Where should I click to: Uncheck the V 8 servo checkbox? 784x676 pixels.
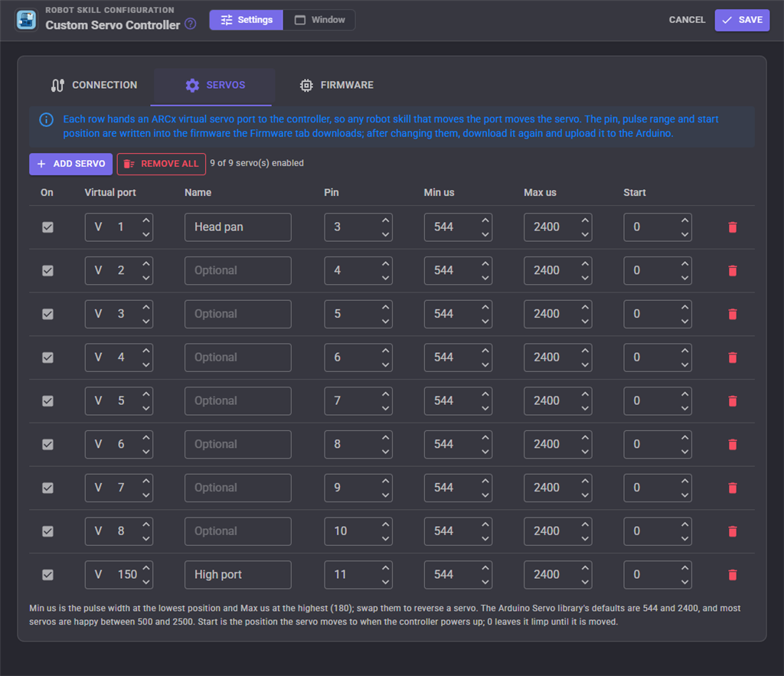47,532
